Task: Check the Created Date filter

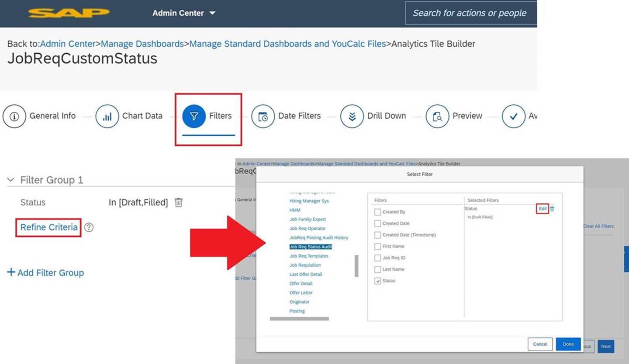Action: click(x=377, y=223)
